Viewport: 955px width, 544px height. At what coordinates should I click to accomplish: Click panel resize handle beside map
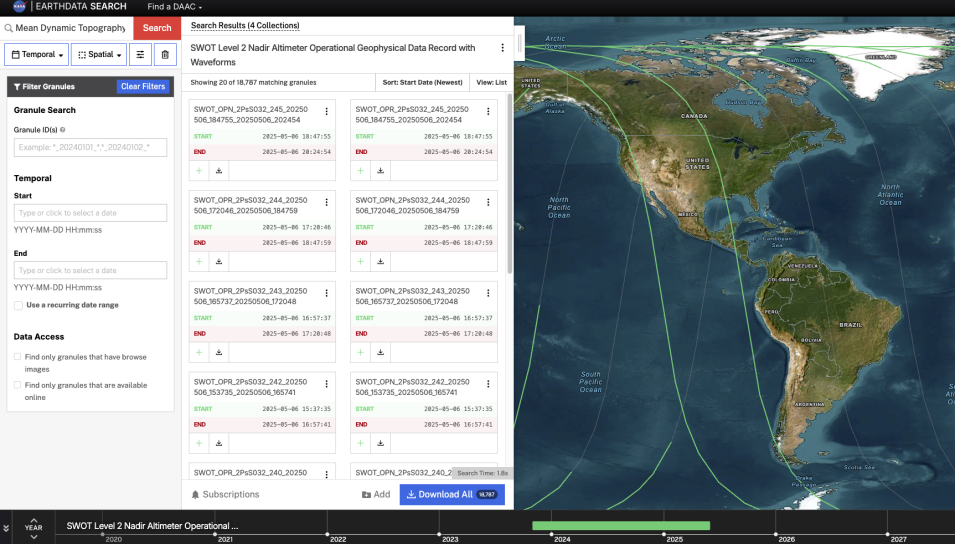pos(520,43)
